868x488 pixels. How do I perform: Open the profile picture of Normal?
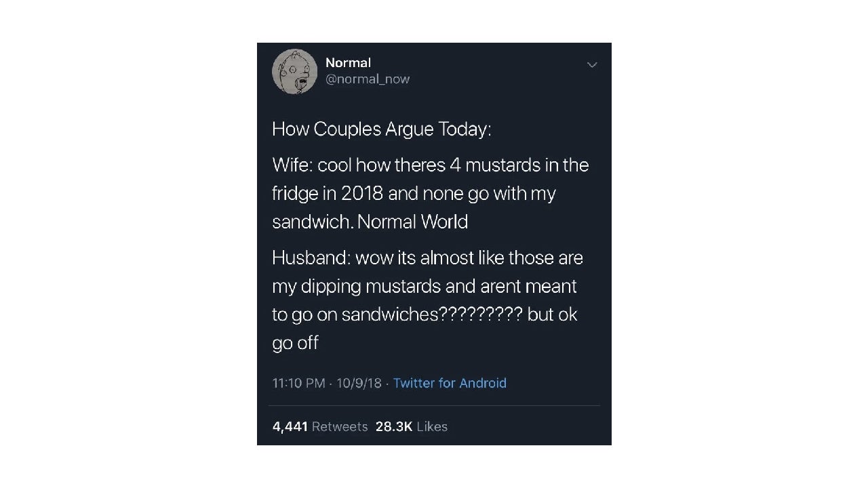point(294,71)
